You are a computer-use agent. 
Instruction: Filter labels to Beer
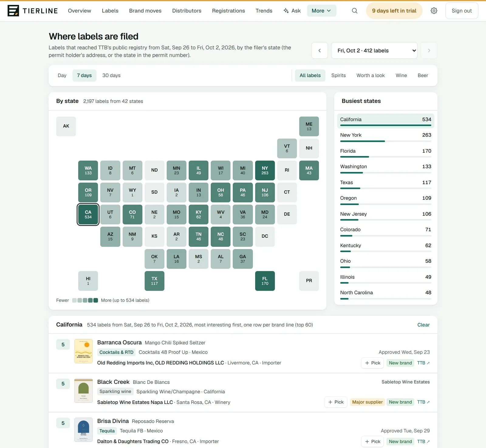click(423, 75)
